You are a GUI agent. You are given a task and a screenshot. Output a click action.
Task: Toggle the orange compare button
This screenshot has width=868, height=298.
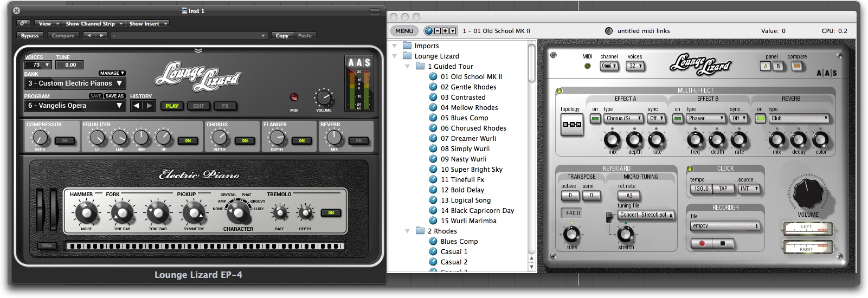(x=796, y=66)
